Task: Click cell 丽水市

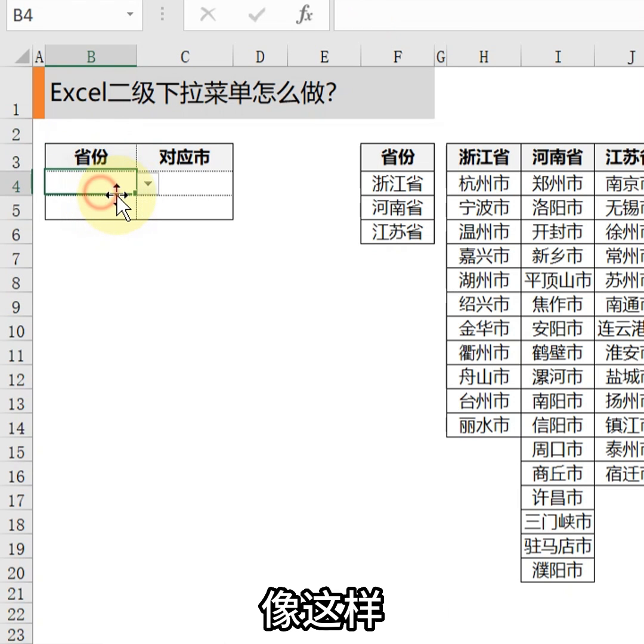Action: tap(484, 425)
